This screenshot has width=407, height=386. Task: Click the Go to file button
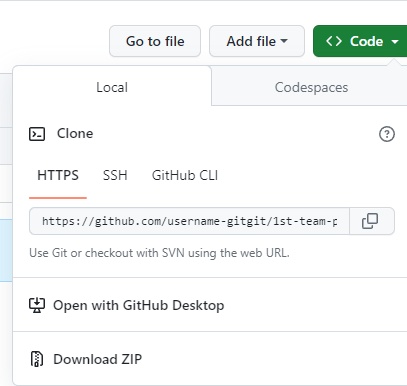click(155, 41)
